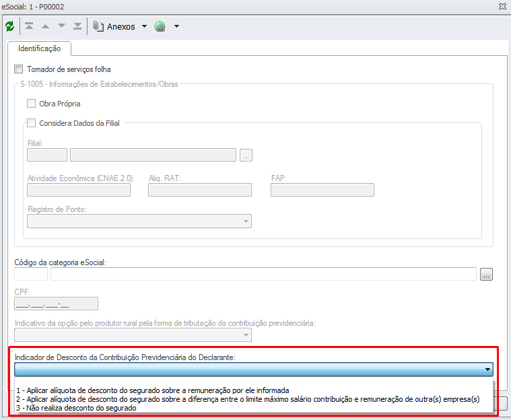Open Filial lookup ellipsis button

click(246, 155)
